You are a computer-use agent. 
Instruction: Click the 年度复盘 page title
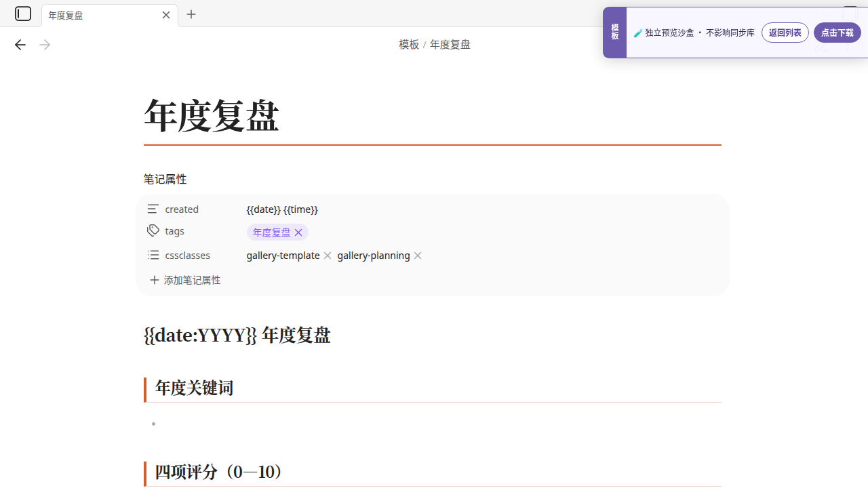point(212,116)
